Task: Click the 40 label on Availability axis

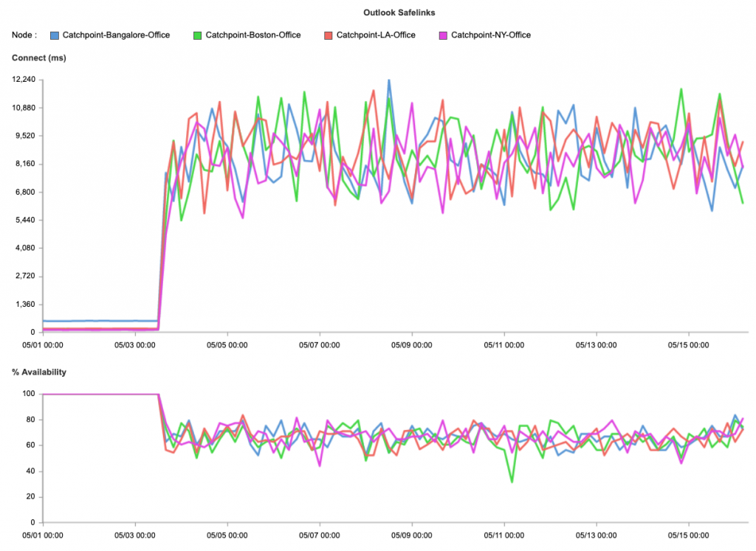Action: coord(31,471)
